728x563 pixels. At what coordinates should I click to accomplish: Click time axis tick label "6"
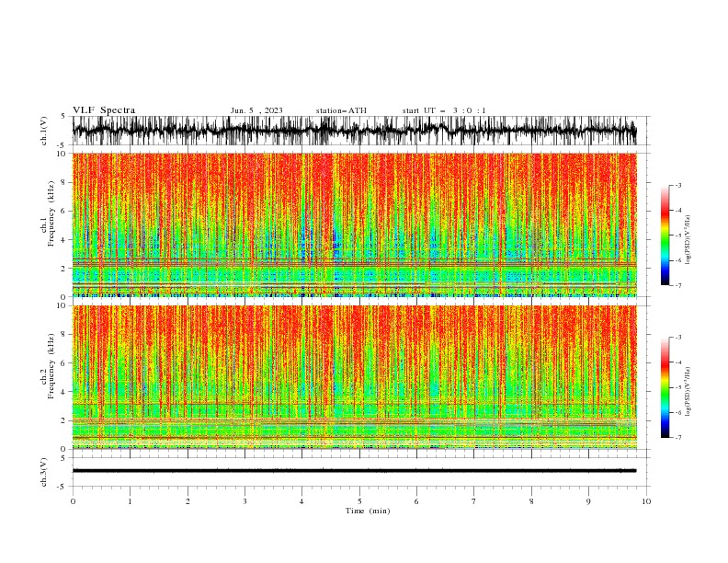[416, 501]
